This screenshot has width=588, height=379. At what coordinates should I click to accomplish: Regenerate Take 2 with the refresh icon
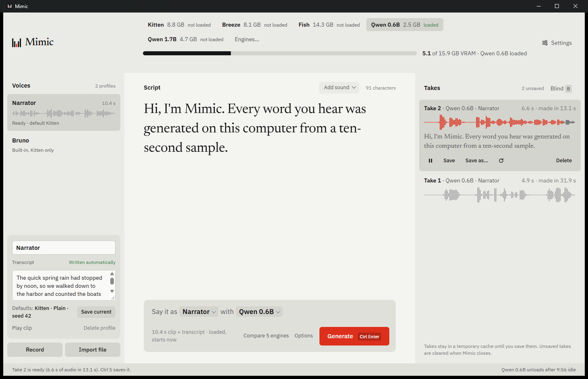(x=501, y=161)
